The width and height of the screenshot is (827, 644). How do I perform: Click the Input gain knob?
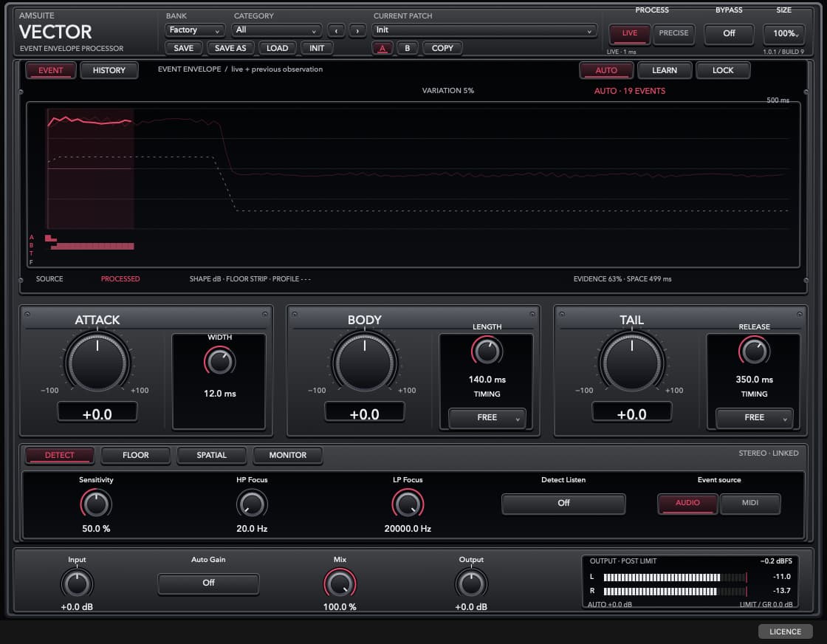click(x=77, y=584)
